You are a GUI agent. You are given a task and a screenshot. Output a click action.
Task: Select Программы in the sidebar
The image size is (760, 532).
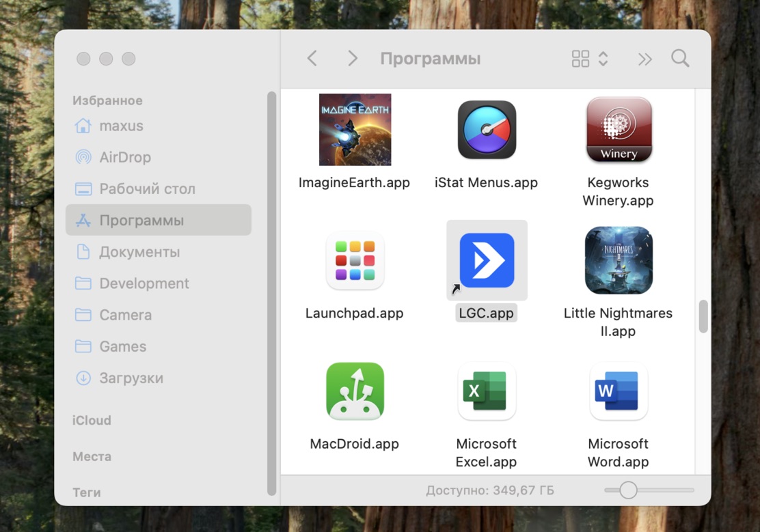[x=158, y=220]
